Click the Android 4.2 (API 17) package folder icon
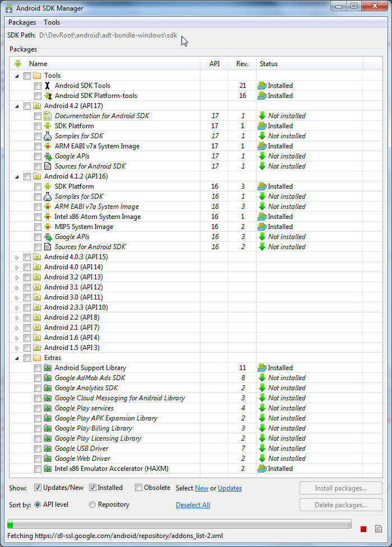This screenshot has width=392, height=547. [x=37, y=106]
